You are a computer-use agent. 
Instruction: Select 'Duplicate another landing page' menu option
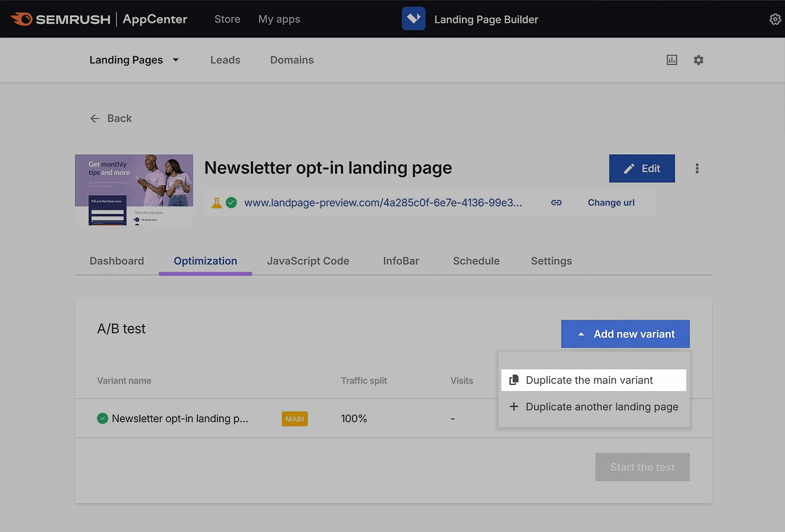click(x=602, y=407)
